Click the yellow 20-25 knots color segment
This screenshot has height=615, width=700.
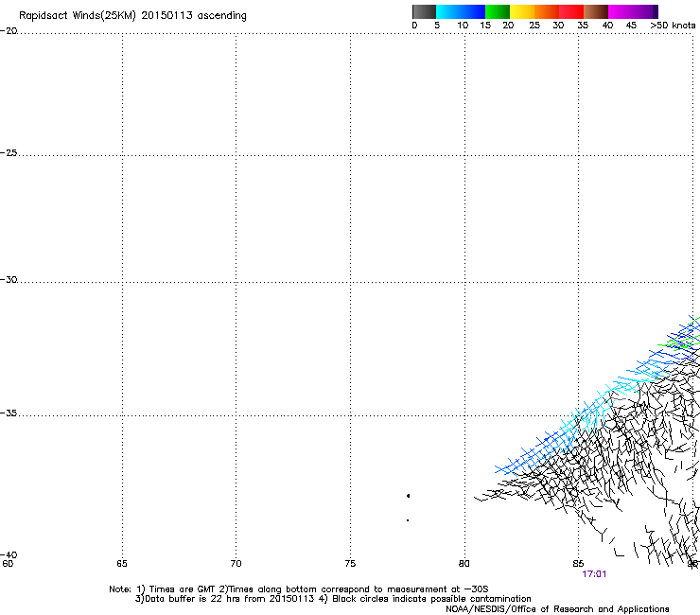pos(522,11)
